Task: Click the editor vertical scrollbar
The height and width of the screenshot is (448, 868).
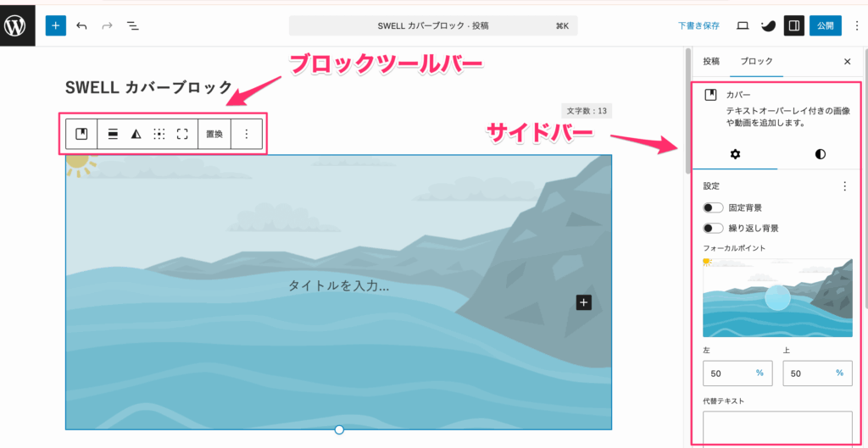Action: [x=688, y=111]
